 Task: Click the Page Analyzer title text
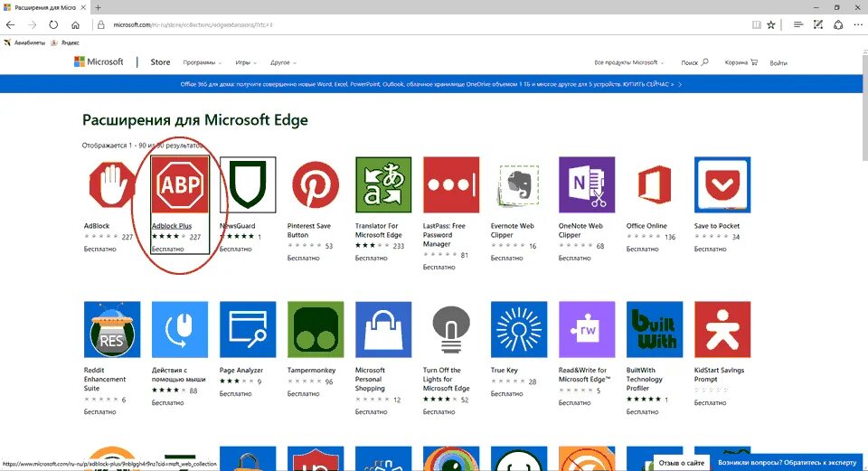(x=241, y=371)
